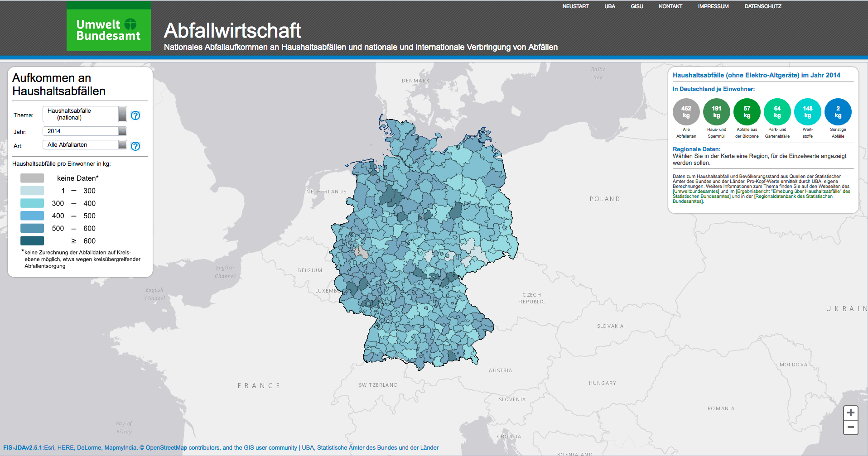
Task: Click the 191 kg Haus- und Sperrmüll circle
Action: pos(716,112)
